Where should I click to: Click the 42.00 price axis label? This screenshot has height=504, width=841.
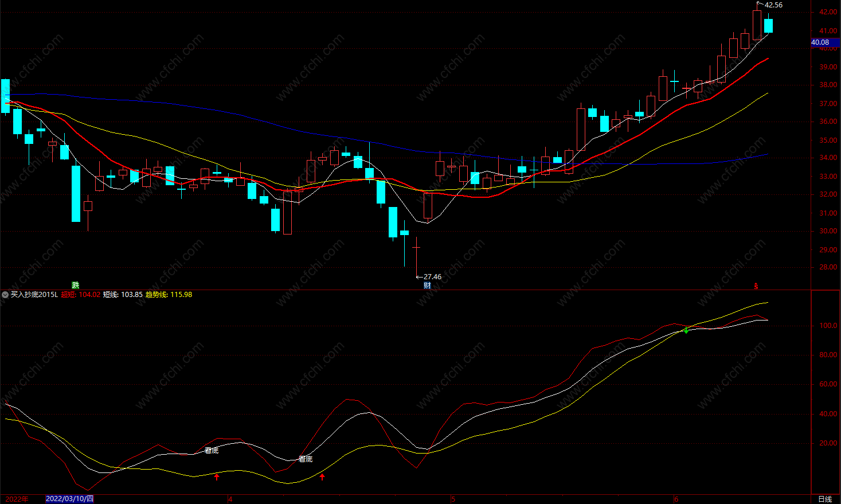pos(828,12)
